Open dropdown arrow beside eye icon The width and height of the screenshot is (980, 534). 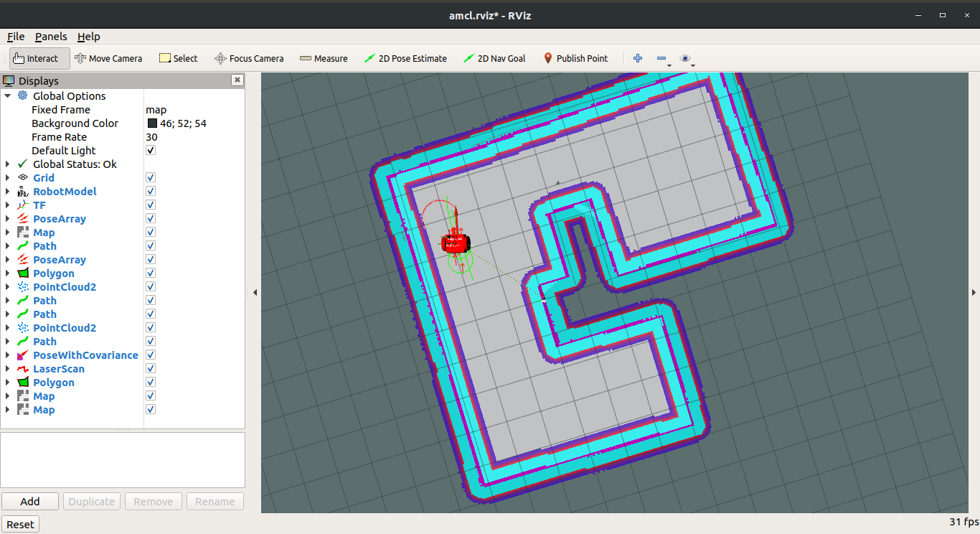(x=693, y=66)
